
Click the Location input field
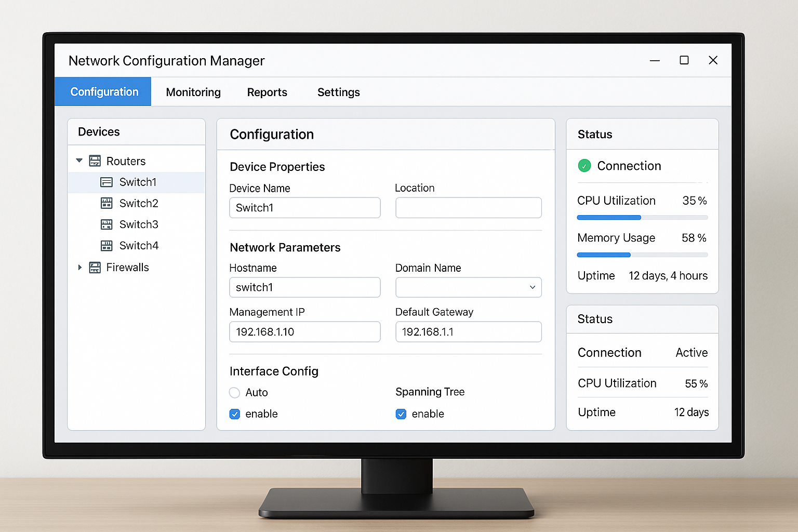(x=468, y=207)
